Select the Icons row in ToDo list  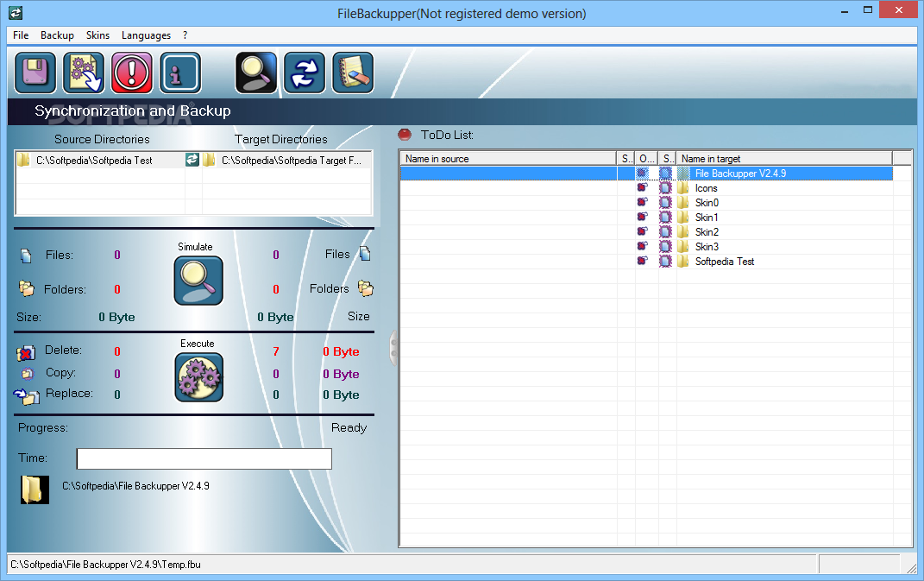pyautogui.click(x=646, y=188)
